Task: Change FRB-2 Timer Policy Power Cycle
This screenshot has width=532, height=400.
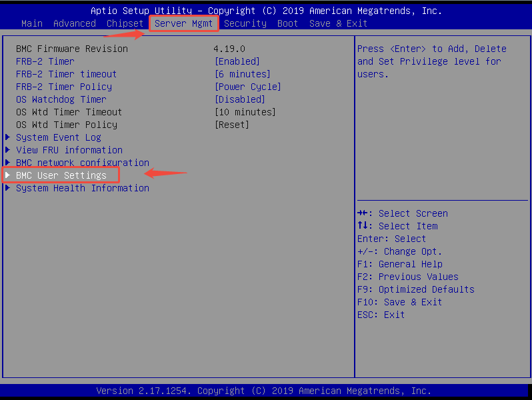Action: pos(247,87)
